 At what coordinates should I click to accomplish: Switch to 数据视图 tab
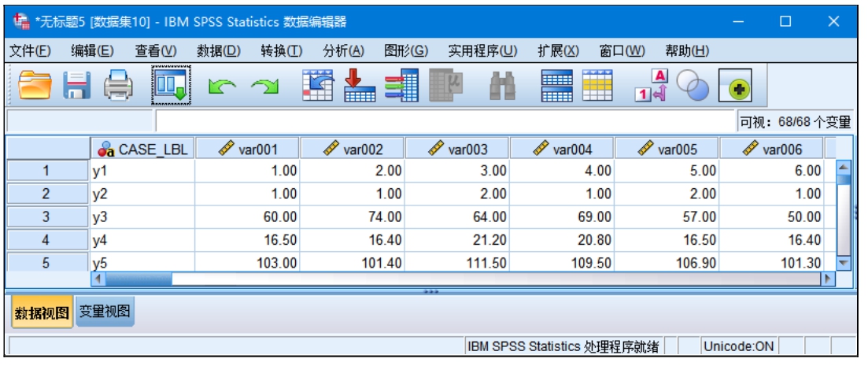[x=42, y=313]
